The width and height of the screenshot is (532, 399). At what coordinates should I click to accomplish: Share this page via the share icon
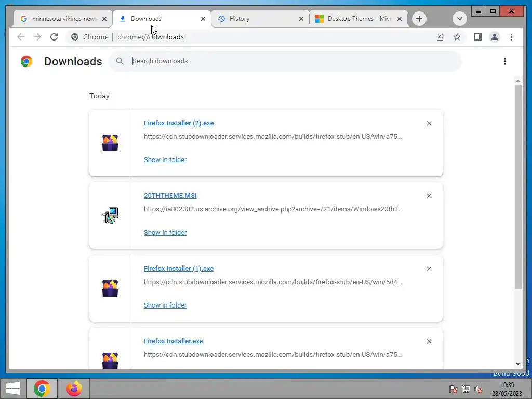click(441, 37)
